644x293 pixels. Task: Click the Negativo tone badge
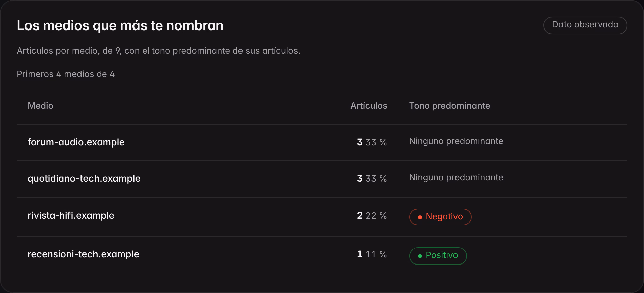[x=440, y=217]
